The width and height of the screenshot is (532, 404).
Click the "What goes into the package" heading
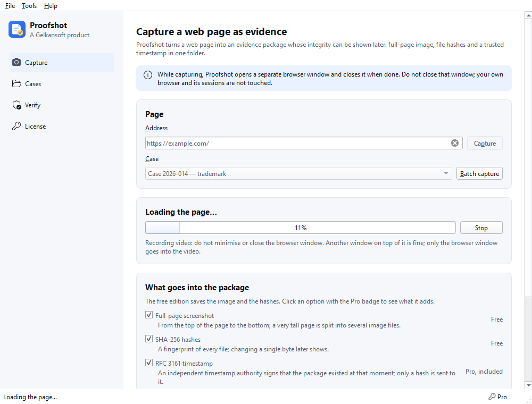[x=197, y=288]
